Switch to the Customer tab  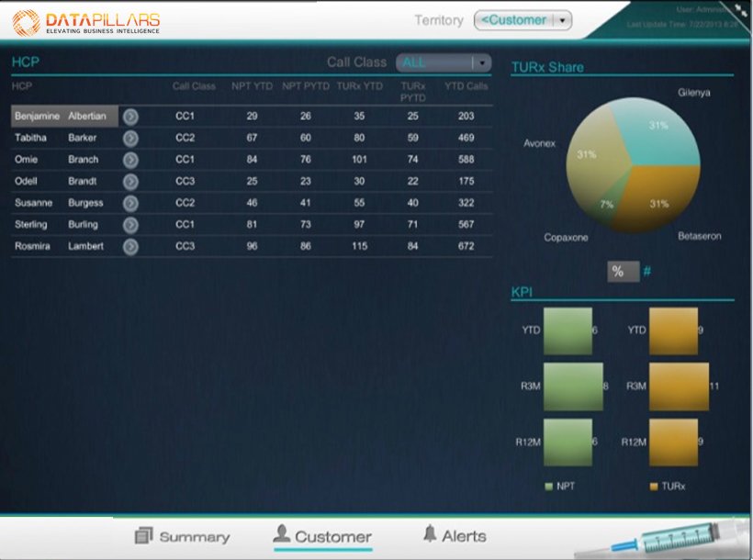coord(322,536)
